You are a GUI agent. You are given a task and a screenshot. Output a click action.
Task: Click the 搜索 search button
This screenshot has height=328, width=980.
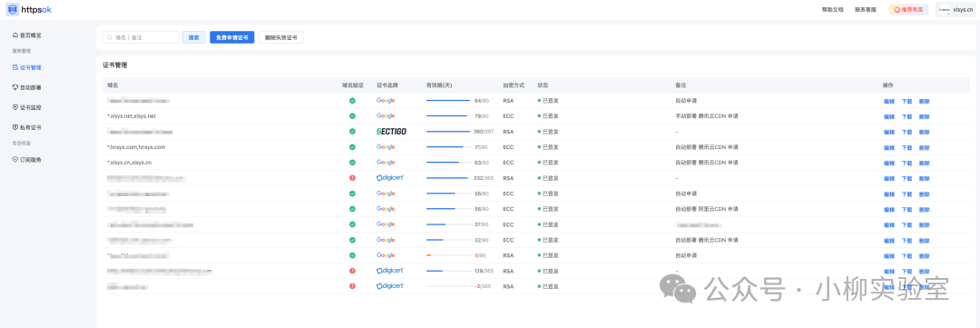tap(194, 37)
